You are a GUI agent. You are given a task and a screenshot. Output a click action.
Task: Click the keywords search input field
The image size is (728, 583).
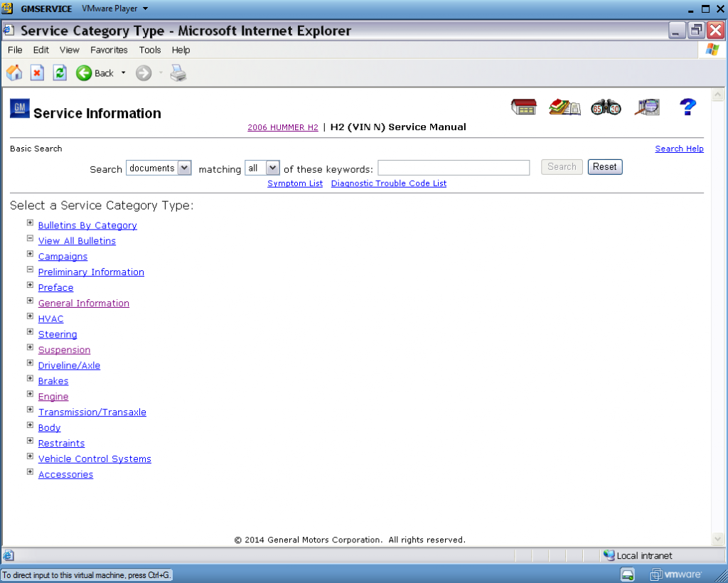coord(454,168)
